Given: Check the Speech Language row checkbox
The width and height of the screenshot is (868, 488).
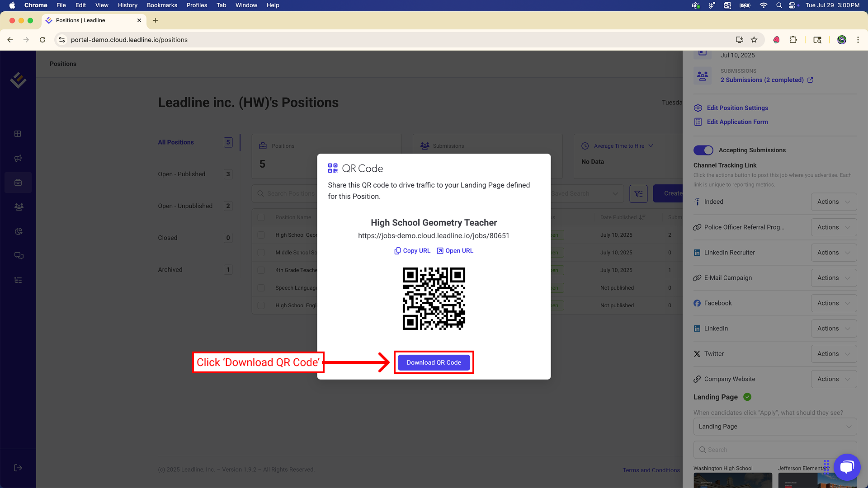Looking at the screenshot, I should point(261,288).
